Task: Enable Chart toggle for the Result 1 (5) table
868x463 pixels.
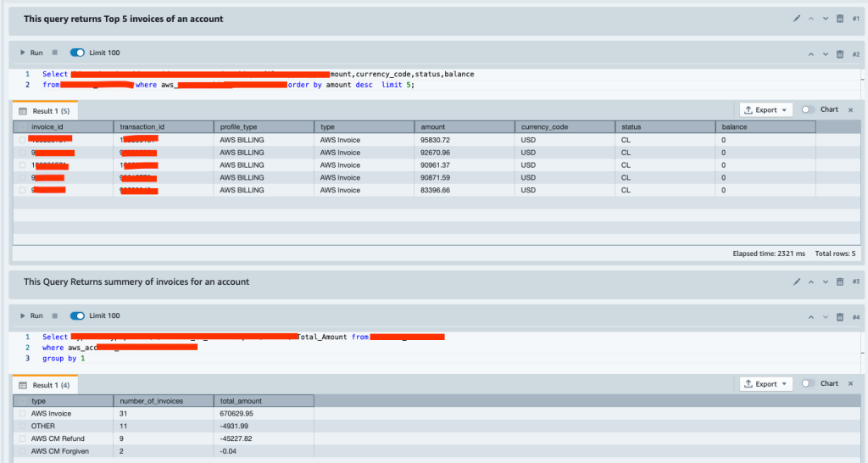Action: tap(808, 109)
